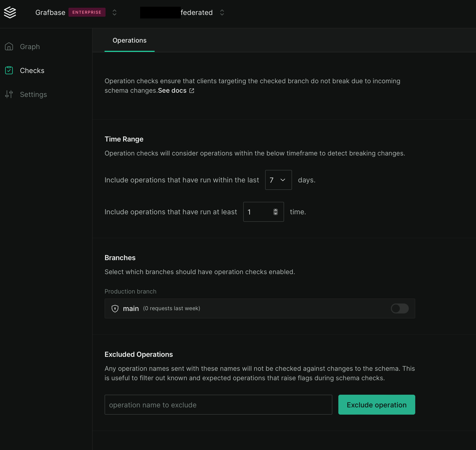
Task: Click the stepper arrows on the run count field
Action: tap(275, 212)
